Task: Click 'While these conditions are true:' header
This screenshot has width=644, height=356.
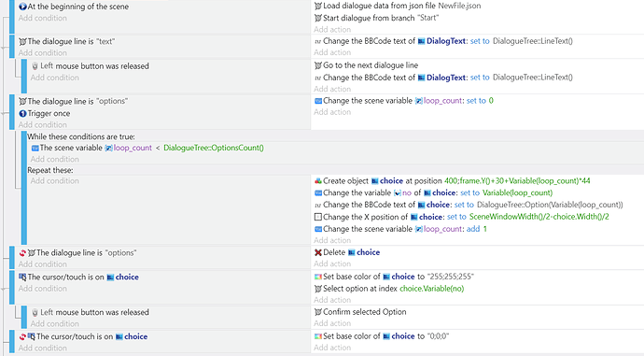Action: (x=81, y=137)
